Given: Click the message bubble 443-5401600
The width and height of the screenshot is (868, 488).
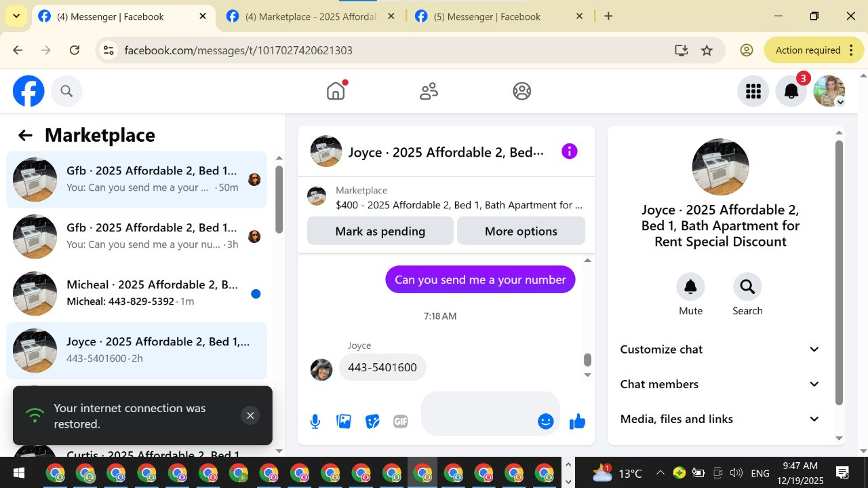Looking at the screenshot, I should 382,367.
